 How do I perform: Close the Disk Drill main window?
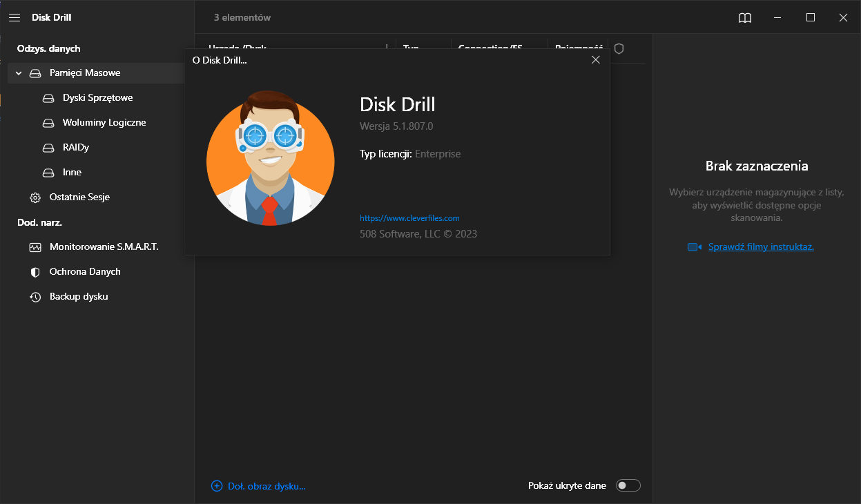tap(843, 18)
